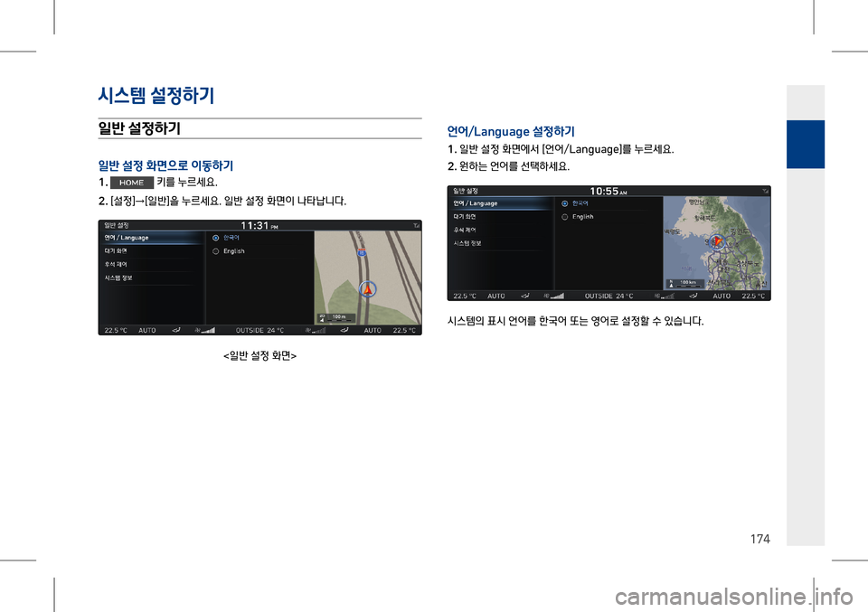Open 후석 제어 in the 10:55 AM screen
The width and height of the screenshot is (868, 612).
pyautogui.click(x=501, y=231)
